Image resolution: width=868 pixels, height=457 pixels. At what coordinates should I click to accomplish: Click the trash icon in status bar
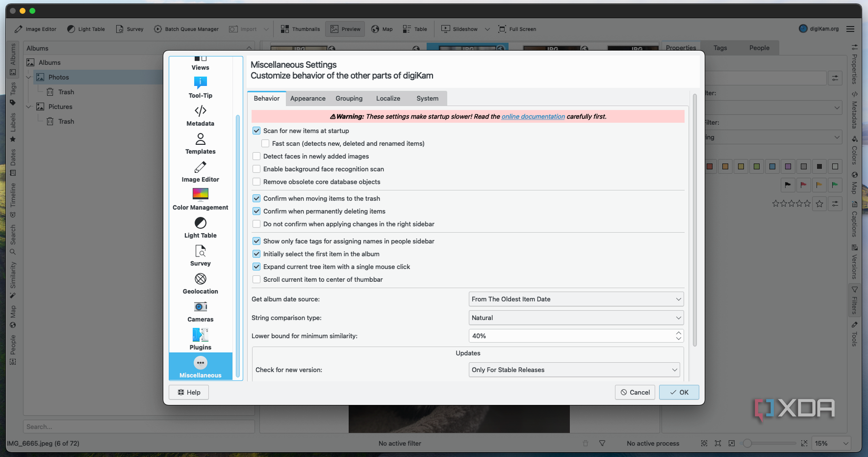[x=586, y=443]
